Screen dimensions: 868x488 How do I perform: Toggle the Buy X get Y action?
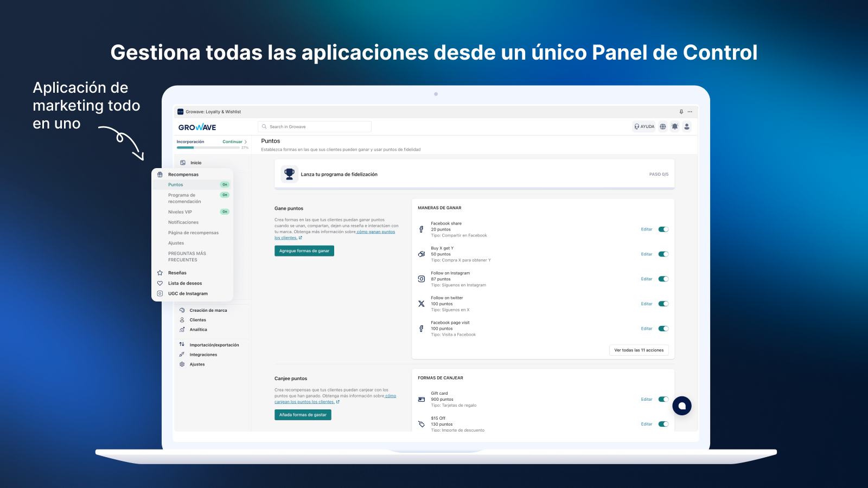point(663,254)
